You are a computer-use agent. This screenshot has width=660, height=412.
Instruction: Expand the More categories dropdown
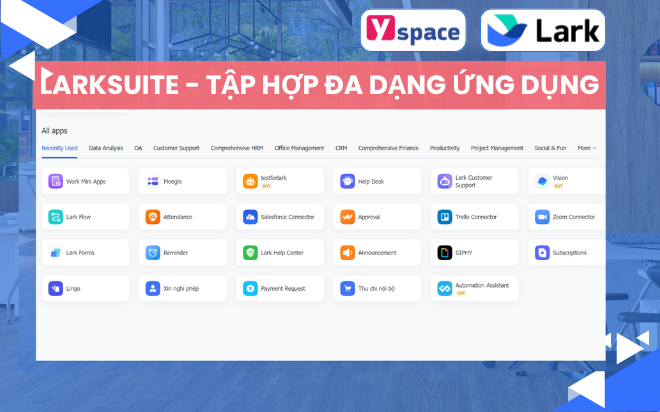click(x=587, y=148)
